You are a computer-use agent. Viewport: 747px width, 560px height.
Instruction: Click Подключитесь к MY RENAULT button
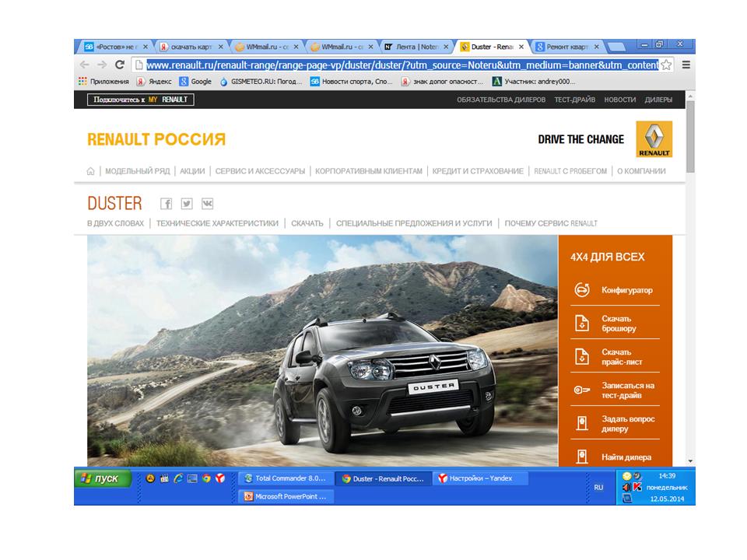tap(141, 100)
